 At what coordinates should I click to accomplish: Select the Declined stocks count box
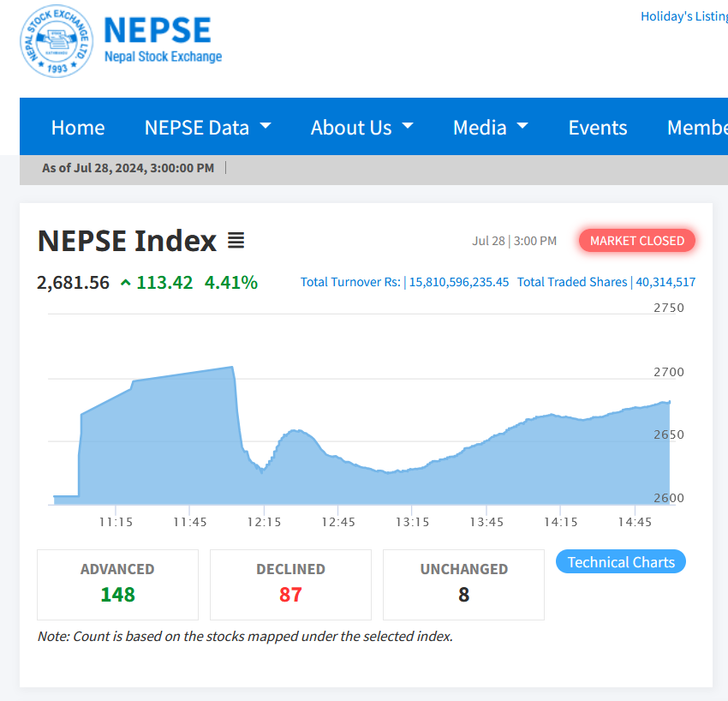coord(290,584)
